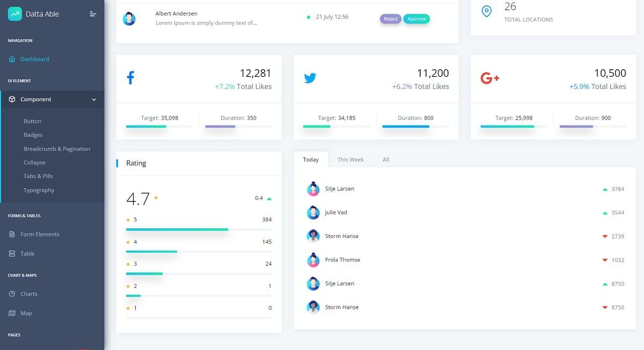
Task: Click the Form Elements icon in the sidebar
Action: tap(12, 234)
